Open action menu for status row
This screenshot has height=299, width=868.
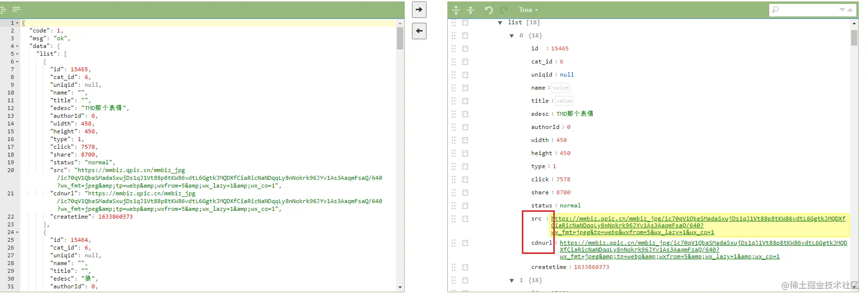click(465, 205)
